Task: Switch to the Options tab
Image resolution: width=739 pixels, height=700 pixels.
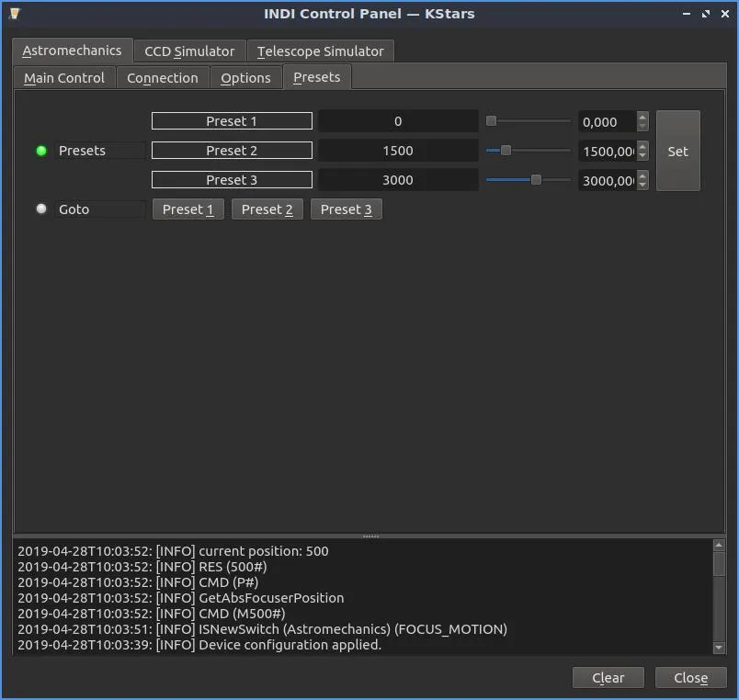Action: pos(245,78)
